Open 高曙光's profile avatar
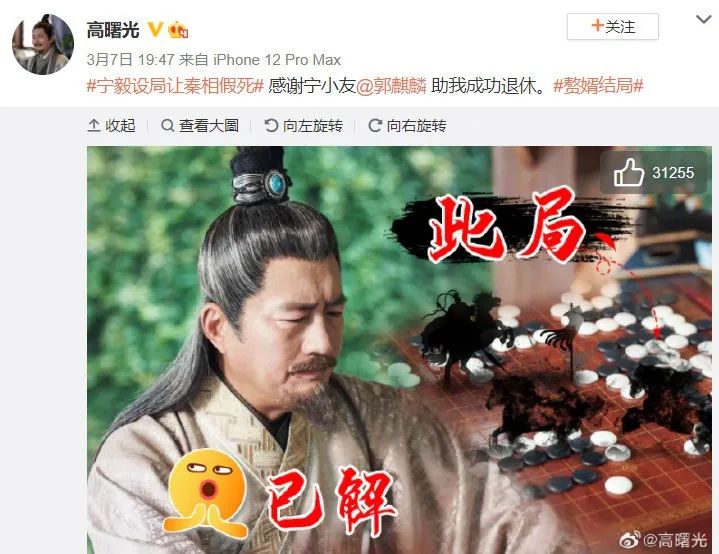 click(43, 44)
